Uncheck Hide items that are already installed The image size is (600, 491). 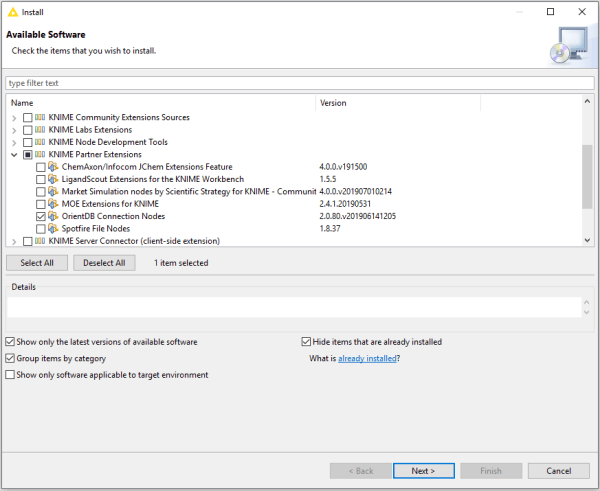pyautogui.click(x=306, y=342)
